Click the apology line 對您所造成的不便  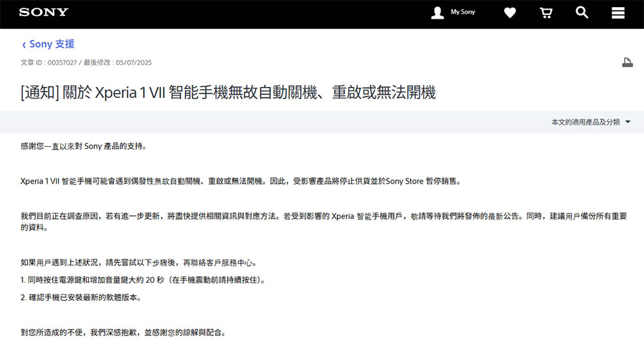pyautogui.click(x=124, y=332)
